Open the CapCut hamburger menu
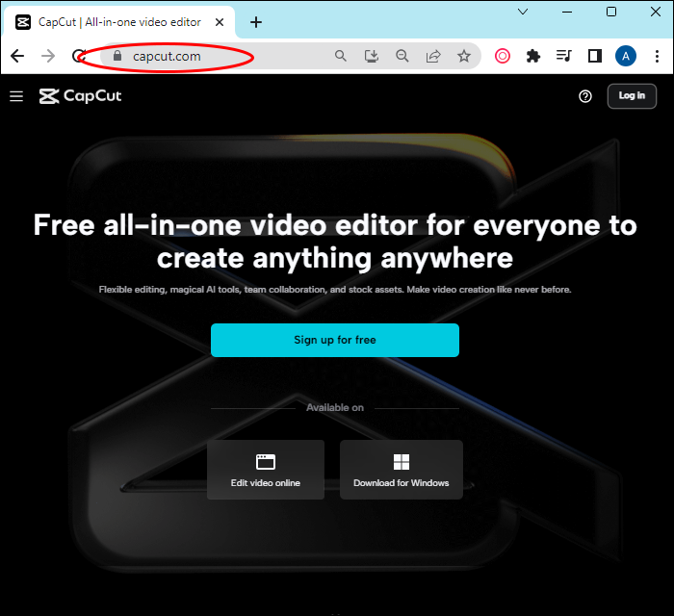 [x=16, y=96]
